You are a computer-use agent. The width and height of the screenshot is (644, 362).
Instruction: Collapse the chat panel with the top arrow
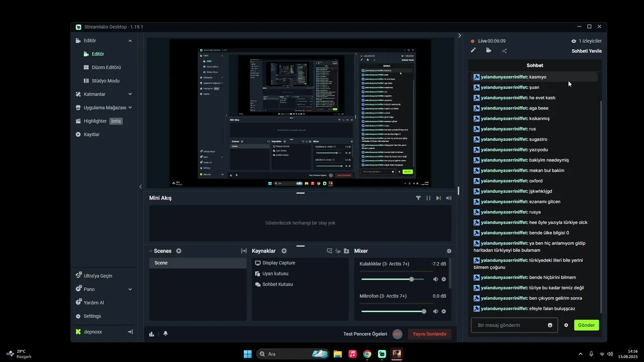click(x=459, y=36)
